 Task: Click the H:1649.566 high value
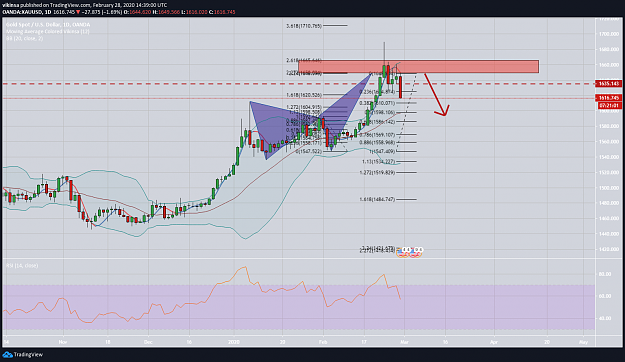click(x=166, y=12)
